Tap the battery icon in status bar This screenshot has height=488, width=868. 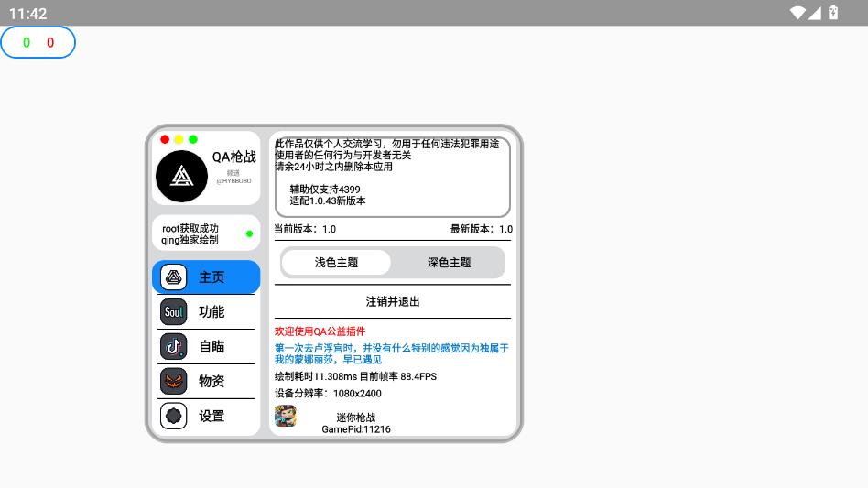tap(833, 13)
